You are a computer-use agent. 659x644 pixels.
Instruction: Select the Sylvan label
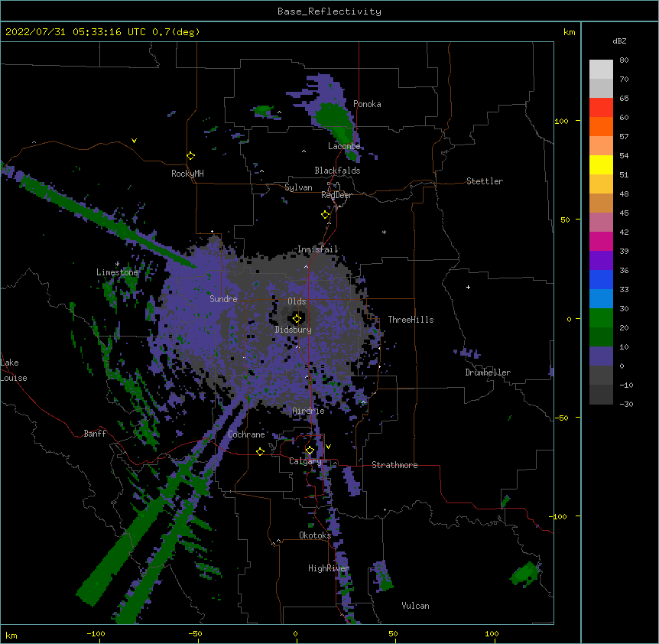298,187
